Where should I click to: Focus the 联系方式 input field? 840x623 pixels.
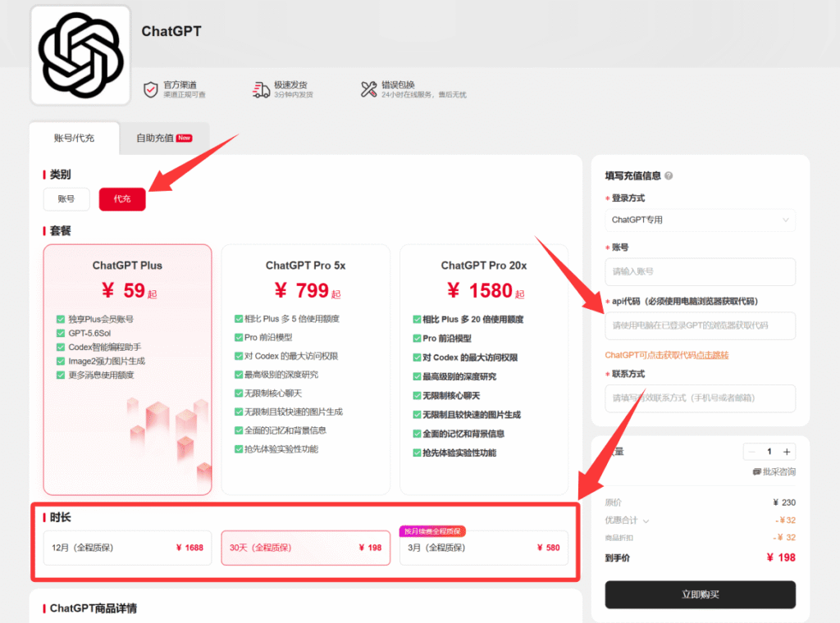click(701, 398)
